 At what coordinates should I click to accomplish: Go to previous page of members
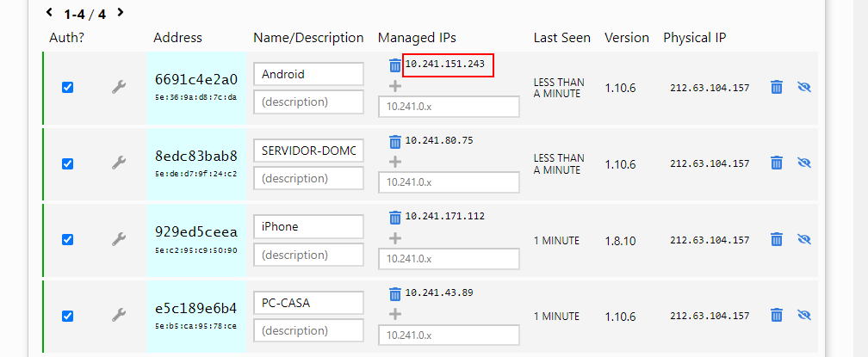tap(49, 13)
